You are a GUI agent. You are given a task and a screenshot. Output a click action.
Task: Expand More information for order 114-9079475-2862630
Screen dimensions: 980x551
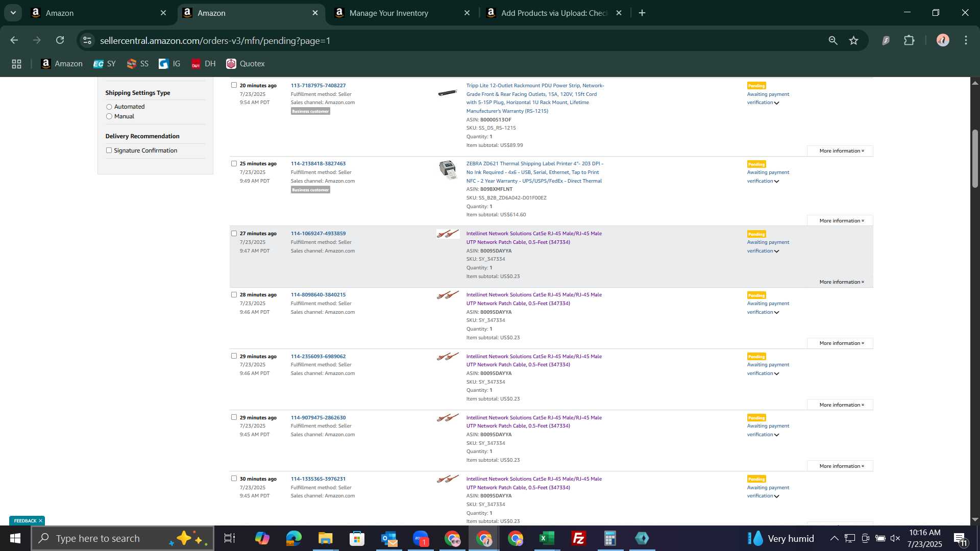click(x=840, y=466)
